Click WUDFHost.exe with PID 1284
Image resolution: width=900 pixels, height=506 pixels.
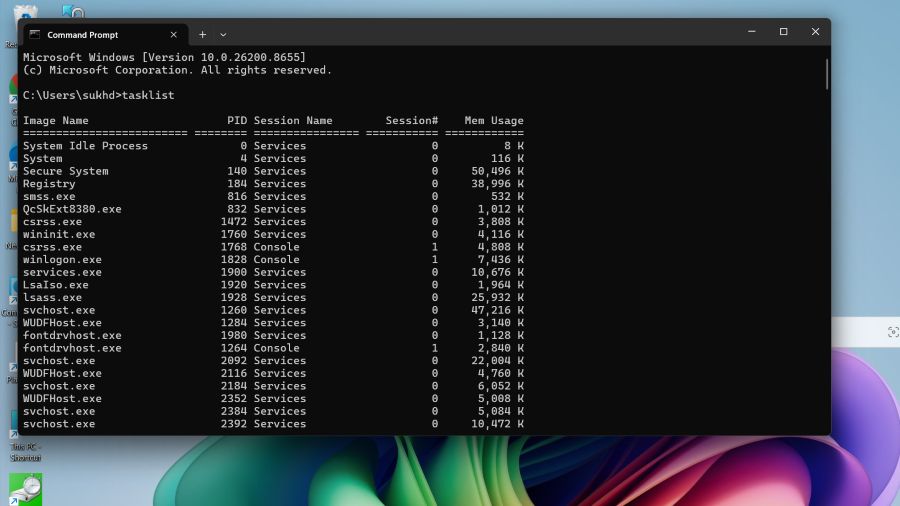[x=63, y=322]
